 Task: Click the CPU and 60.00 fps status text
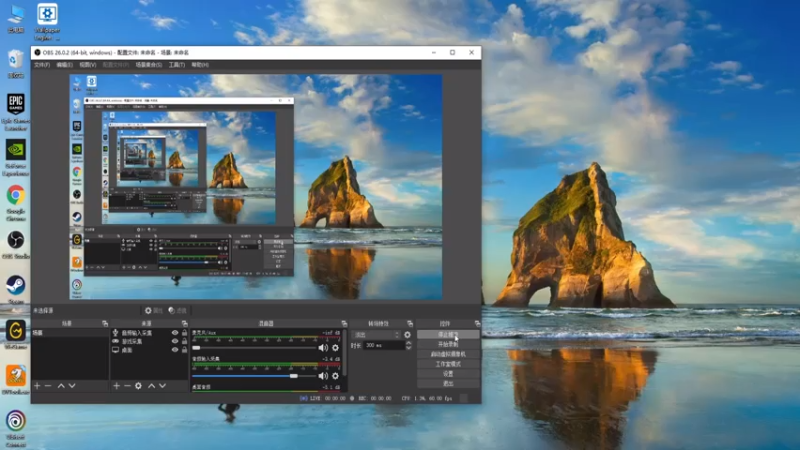[x=427, y=398]
